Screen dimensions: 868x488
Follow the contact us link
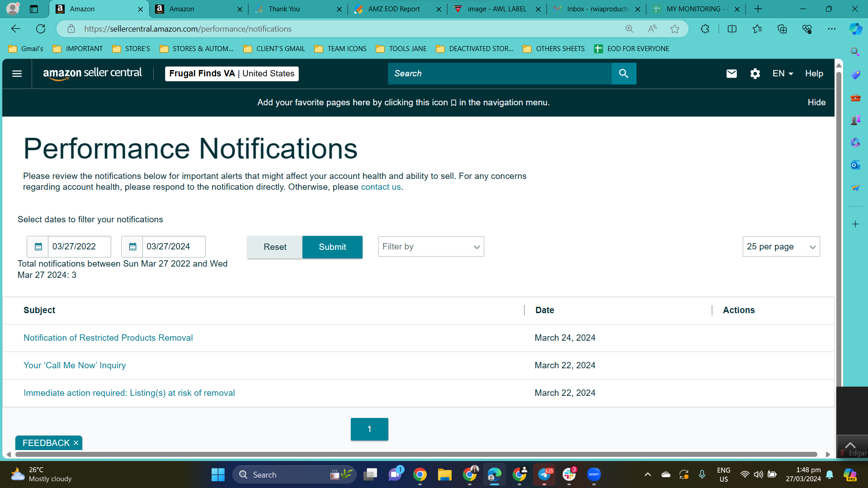click(x=381, y=187)
